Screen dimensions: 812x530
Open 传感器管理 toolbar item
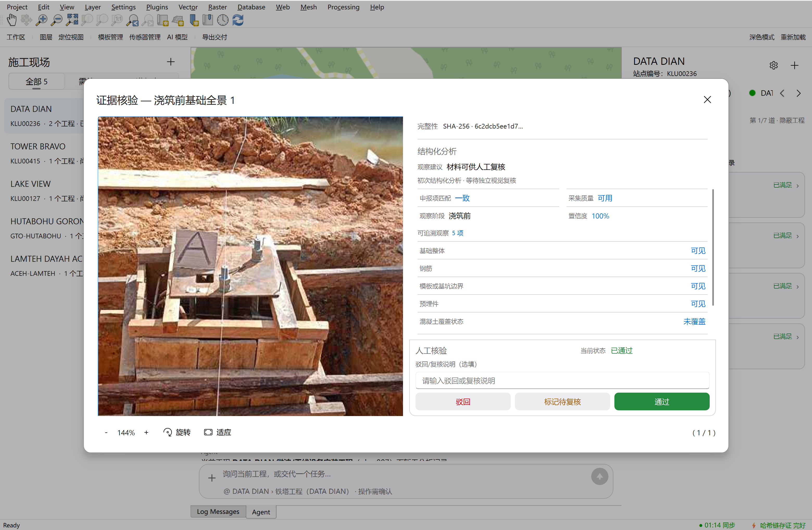tap(145, 37)
